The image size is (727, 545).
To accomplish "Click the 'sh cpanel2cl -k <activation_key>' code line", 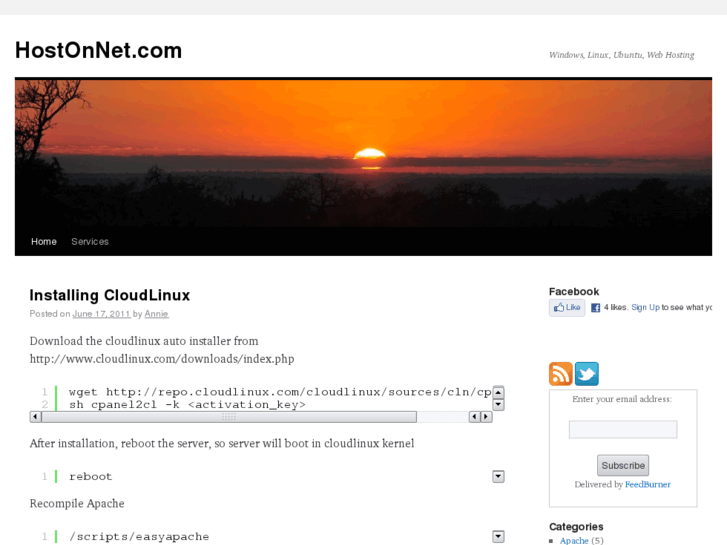I will click(187, 404).
